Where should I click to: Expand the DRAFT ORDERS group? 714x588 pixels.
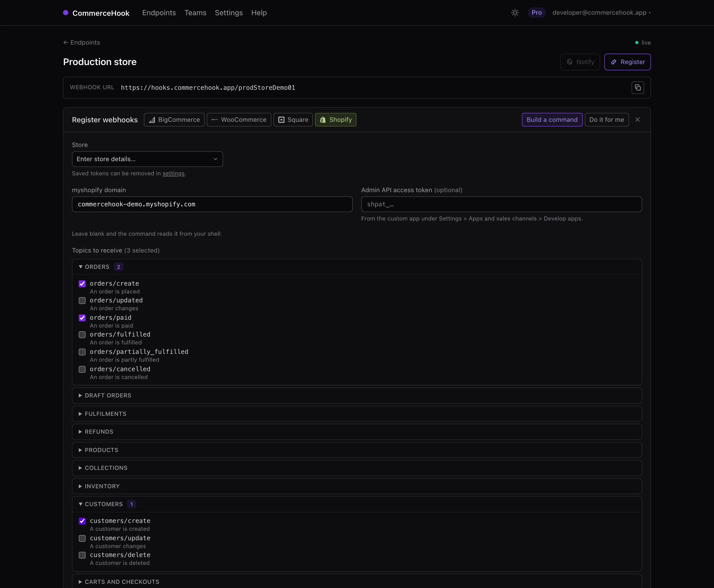click(x=357, y=396)
